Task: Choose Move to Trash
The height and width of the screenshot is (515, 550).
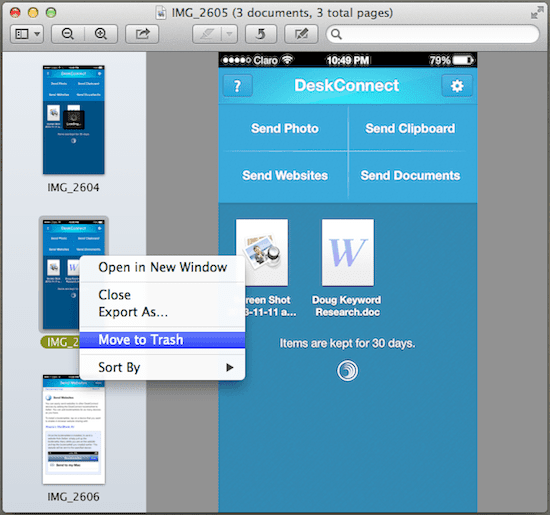Action: tap(162, 340)
